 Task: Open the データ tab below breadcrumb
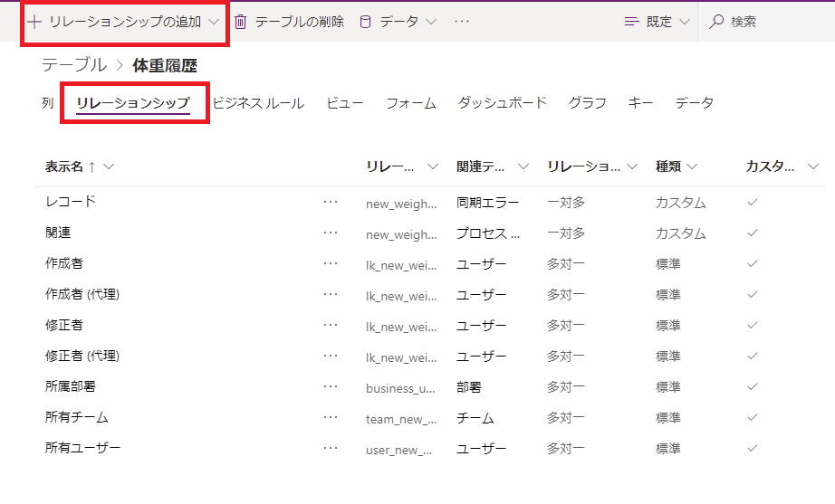[x=695, y=103]
